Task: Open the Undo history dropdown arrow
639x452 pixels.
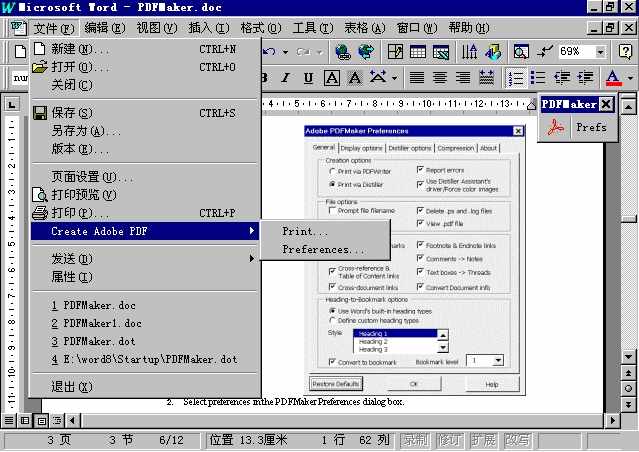Action: pos(285,52)
